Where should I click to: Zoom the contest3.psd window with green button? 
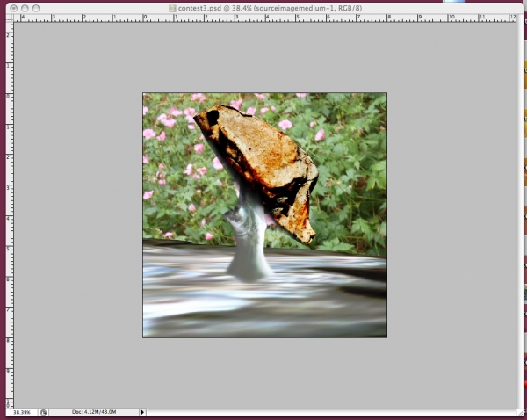(36, 8)
